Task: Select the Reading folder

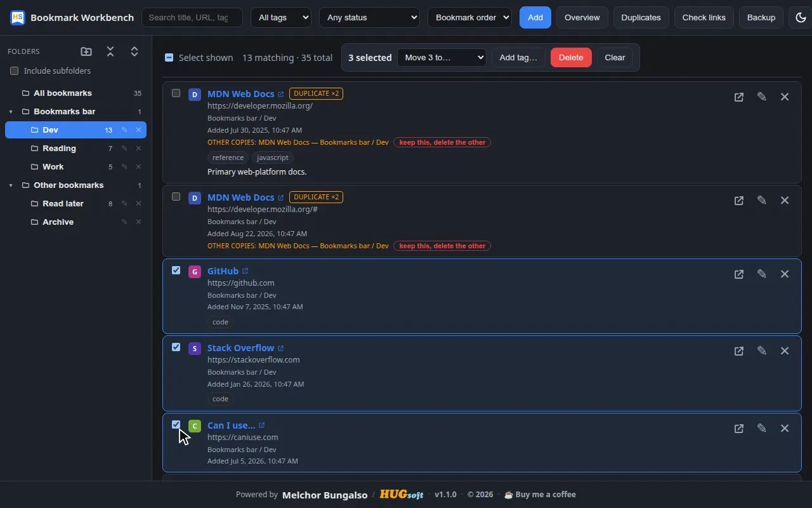Action: (75, 149)
